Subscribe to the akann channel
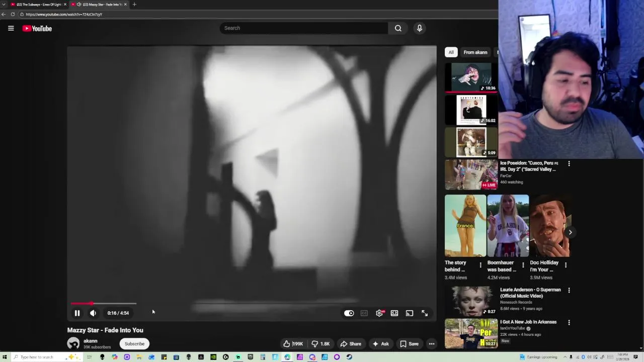The image size is (644, 362). click(x=134, y=344)
